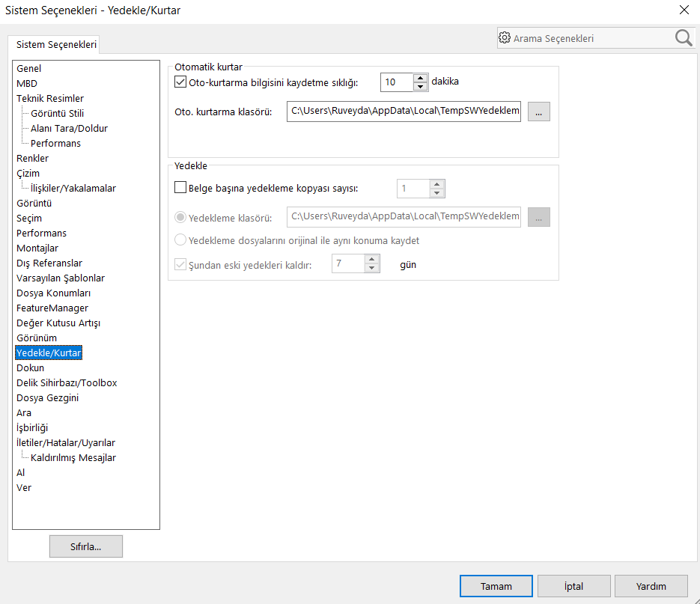The width and height of the screenshot is (700, 604).
Task: Select Görüntü Stili sub-item
Action: pos(57,113)
